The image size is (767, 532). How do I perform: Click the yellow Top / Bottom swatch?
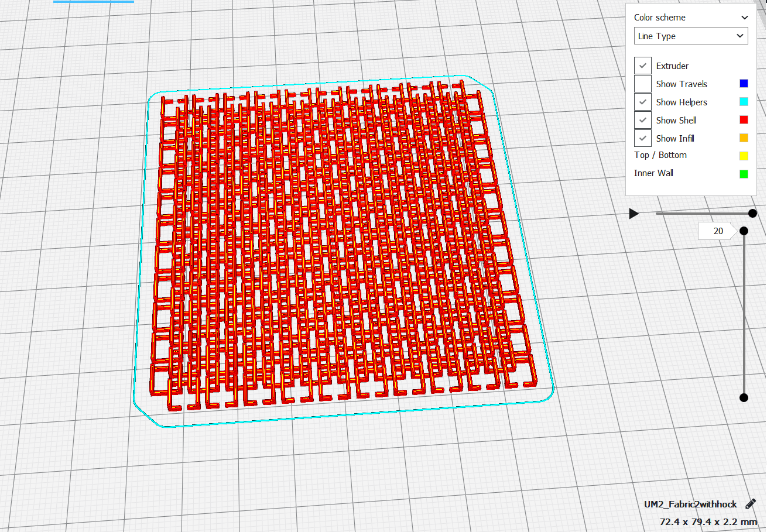point(744,156)
